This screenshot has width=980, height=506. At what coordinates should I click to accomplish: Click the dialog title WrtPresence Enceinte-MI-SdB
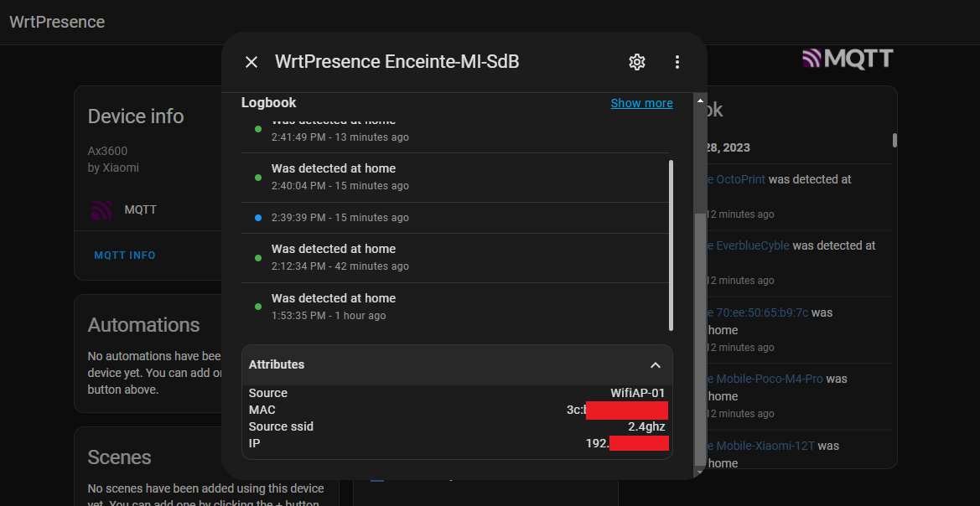tap(397, 62)
